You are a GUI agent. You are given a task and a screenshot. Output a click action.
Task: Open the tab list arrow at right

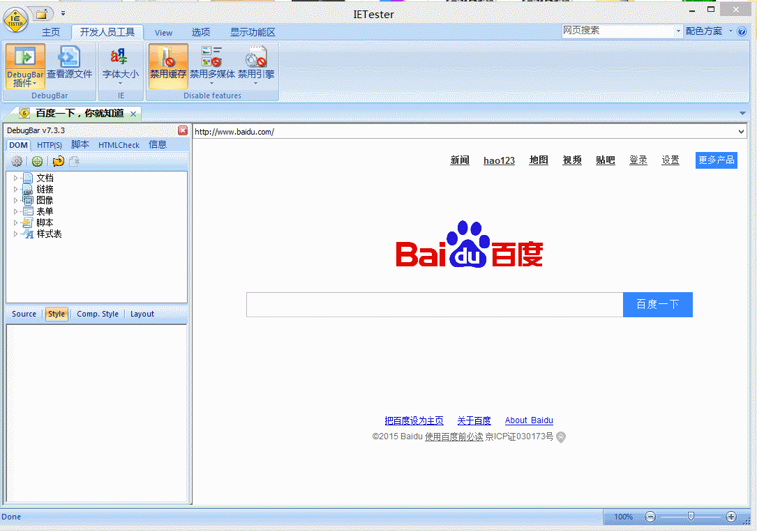click(742, 114)
